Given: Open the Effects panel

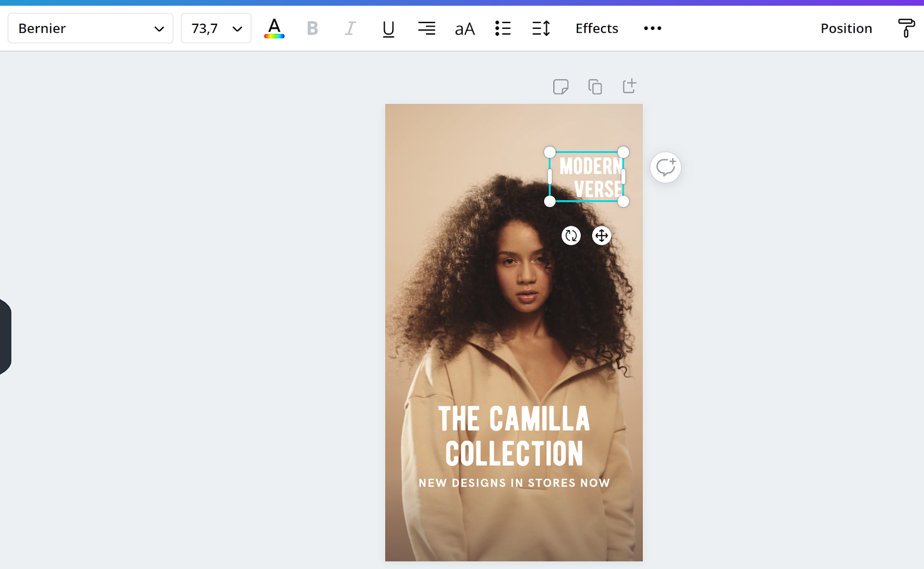Looking at the screenshot, I should tap(597, 28).
